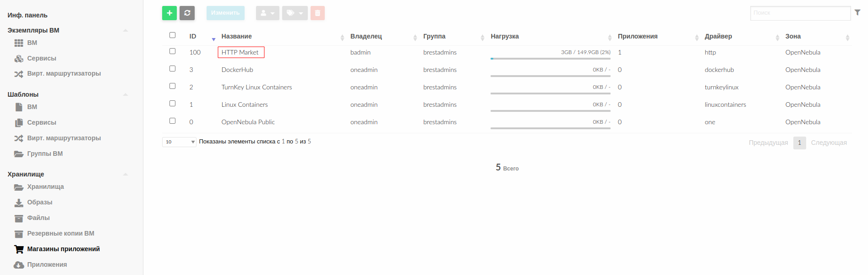Toggle the select-all checkbox in header
The width and height of the screenshot is (868, 275).
click(173, 35)
